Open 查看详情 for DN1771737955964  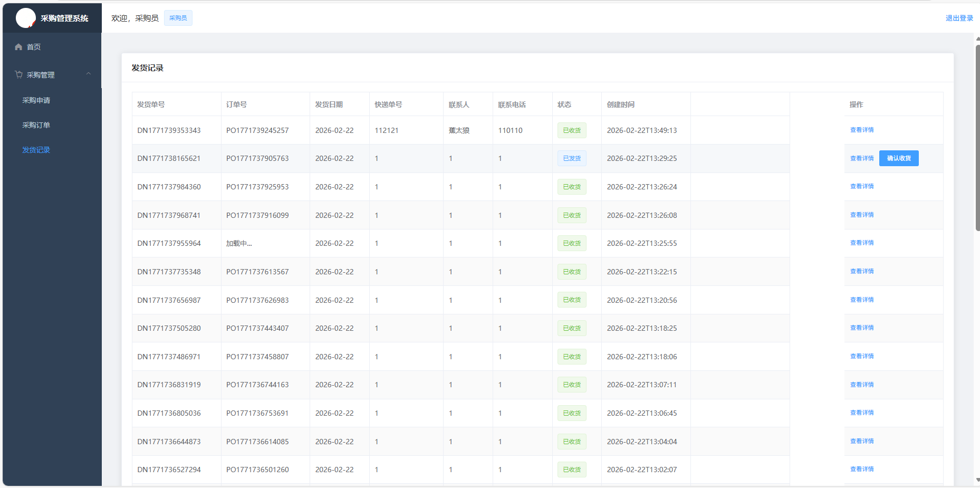[862, 243]
